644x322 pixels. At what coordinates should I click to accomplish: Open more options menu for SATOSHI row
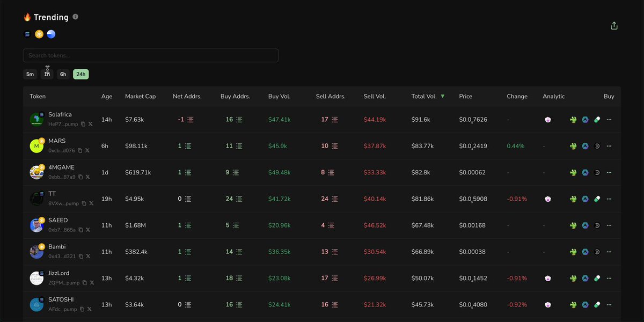tap(609, 304)
